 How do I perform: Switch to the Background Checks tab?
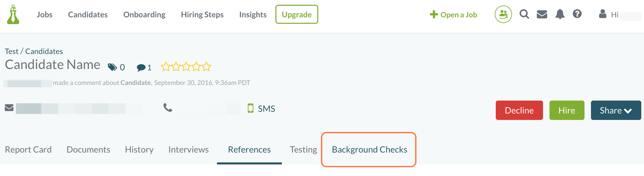(369, 149)
